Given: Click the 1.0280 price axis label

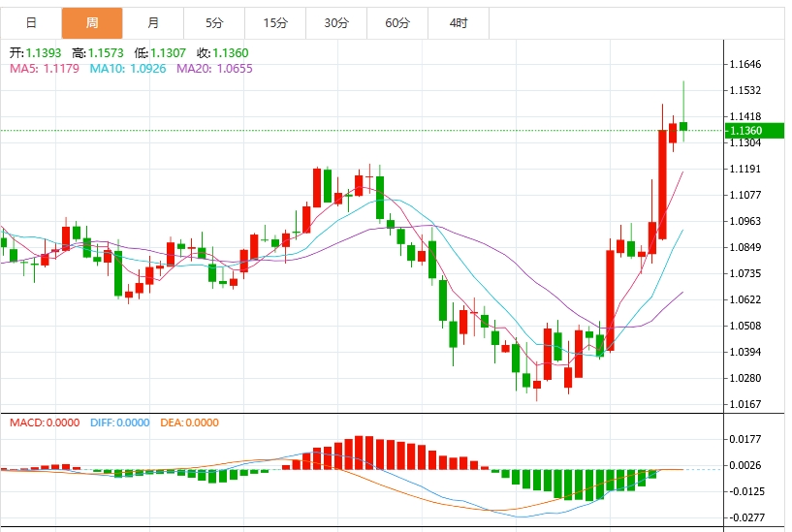Looking at the screenshot, I should coord(745,378).
